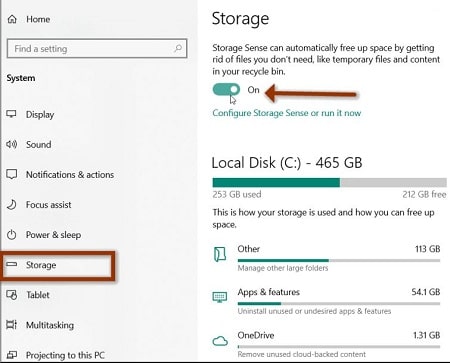Click the Other folder icon

pyautogui.click(x=220, y=255)
